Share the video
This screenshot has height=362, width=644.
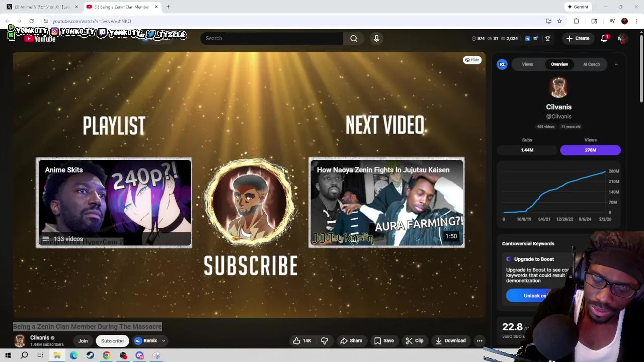pyautogui.click(x=351, y=340)
